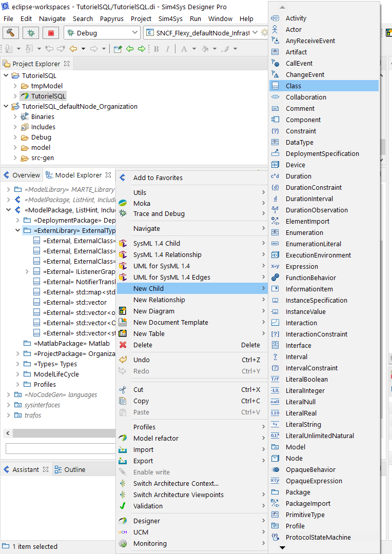Viewport: 392px width, 554px height.
Task: Click the submenu scroll-up arrow
Action: [x=282, y=7]
